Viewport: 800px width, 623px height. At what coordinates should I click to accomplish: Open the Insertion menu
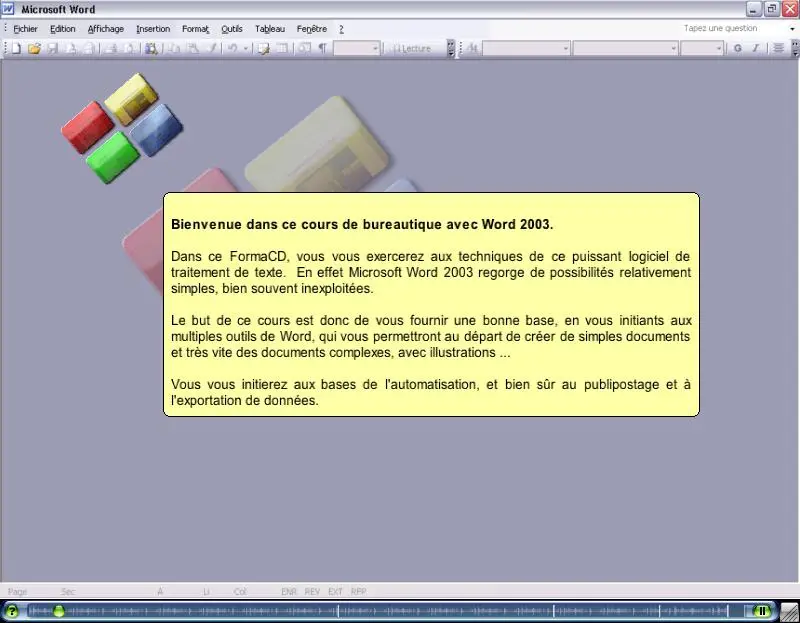click(x=153, y=29)
